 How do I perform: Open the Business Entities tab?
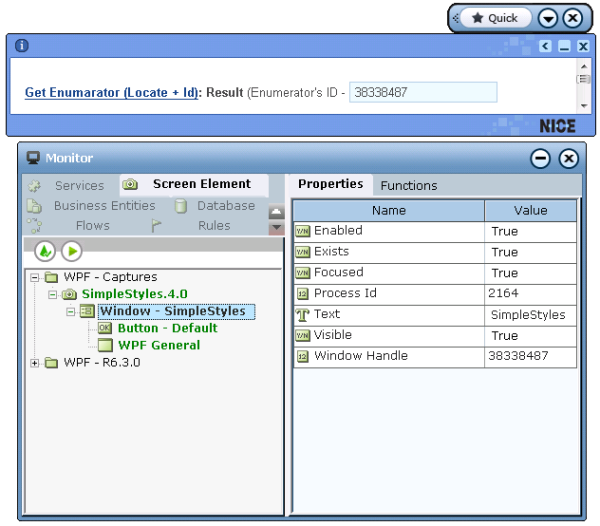pyautogui.click(x=104, y=205)
